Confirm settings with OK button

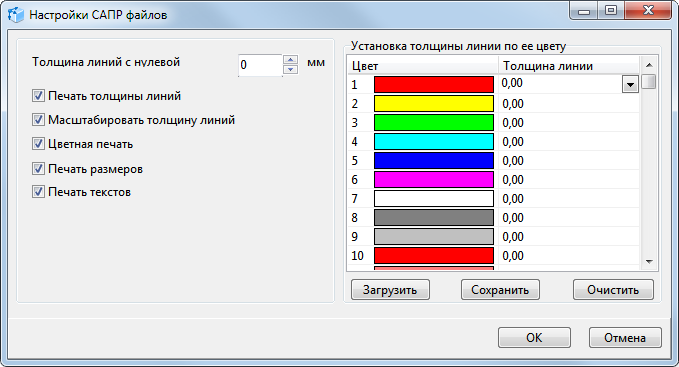point(534,338)
